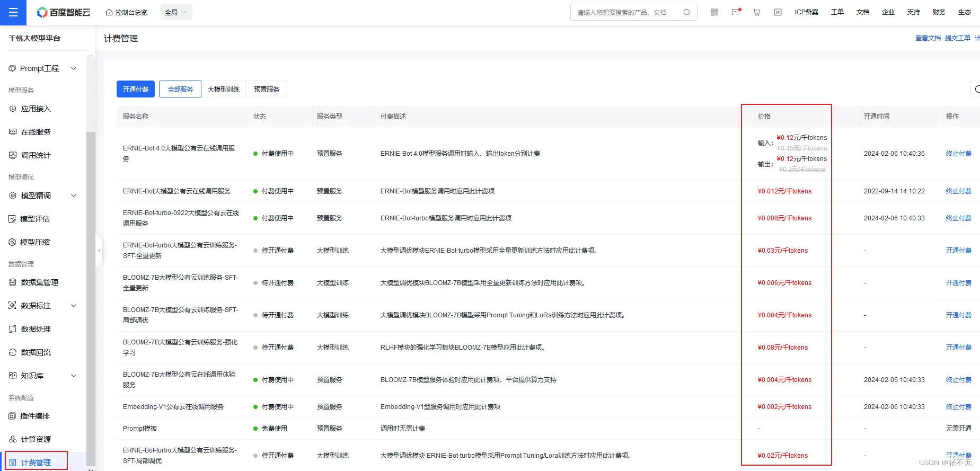Select the 预置服务 tab
Viewport: 980px width, 471px height.
click(267, 89)
